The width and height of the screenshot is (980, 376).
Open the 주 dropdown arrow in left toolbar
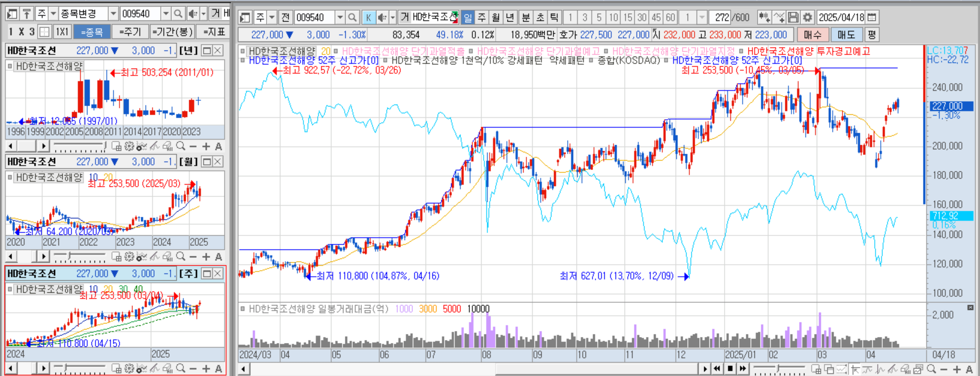tap(53, 14)
